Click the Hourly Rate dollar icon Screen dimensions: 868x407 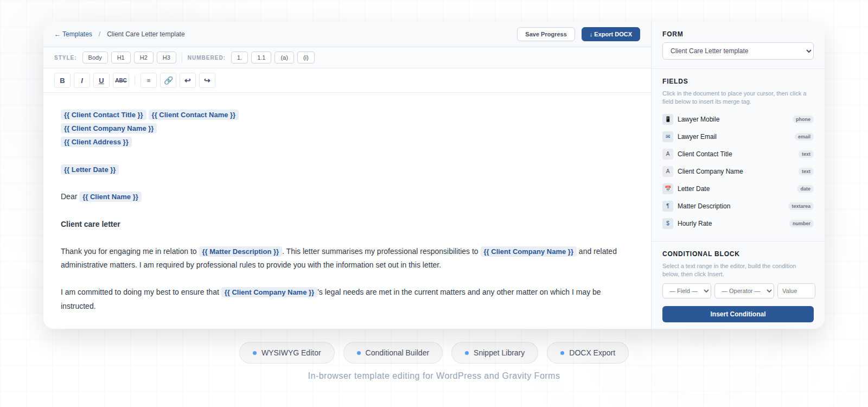pos(668,224)
